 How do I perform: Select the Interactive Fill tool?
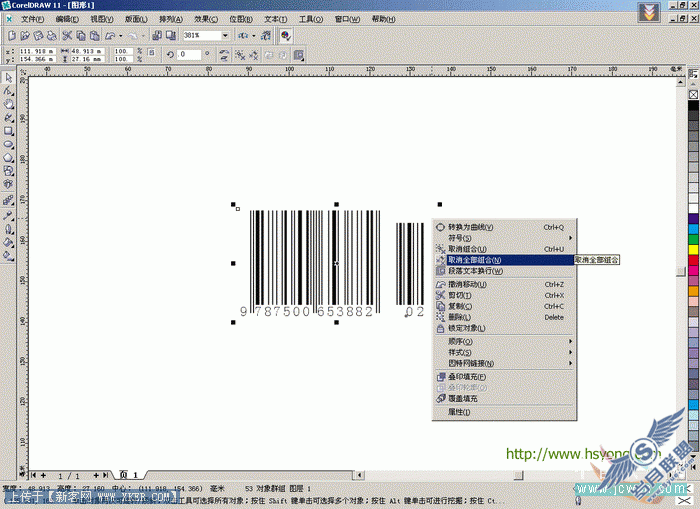click(x=8, y=256)
